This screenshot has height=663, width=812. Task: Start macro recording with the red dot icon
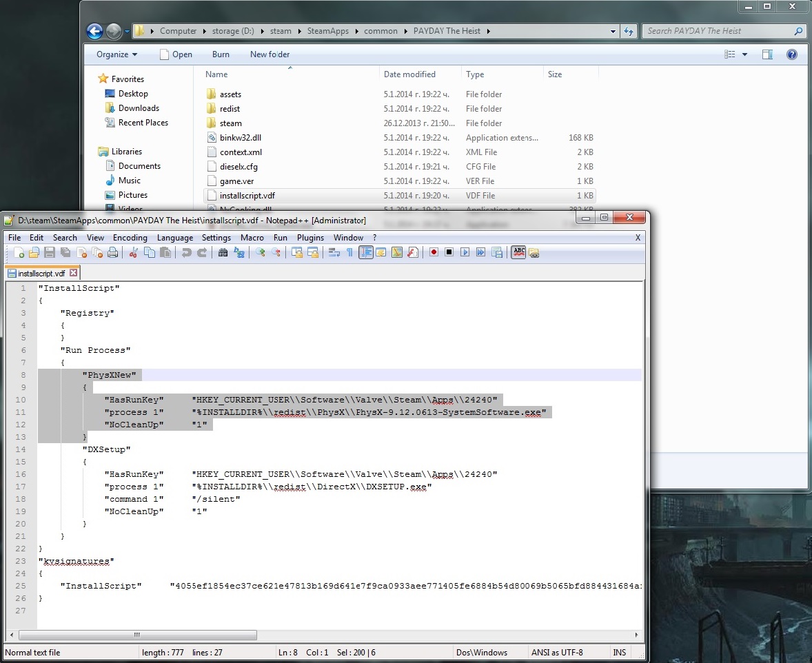434,252
